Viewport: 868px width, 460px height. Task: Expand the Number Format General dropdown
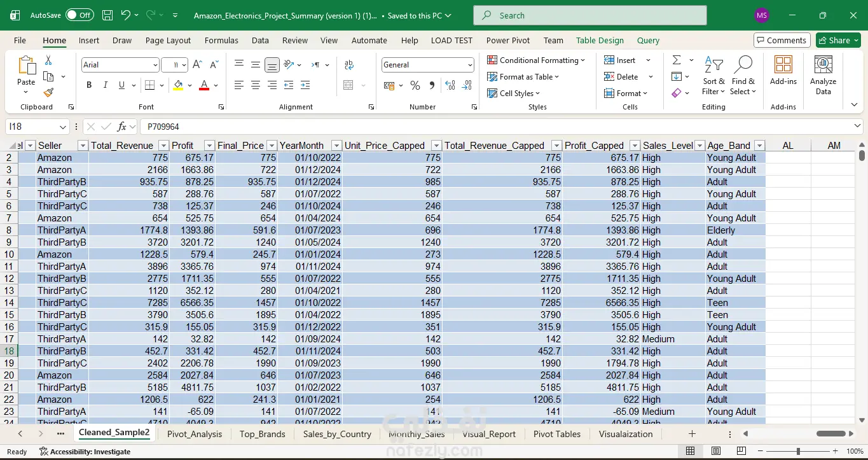pos(470,65)
